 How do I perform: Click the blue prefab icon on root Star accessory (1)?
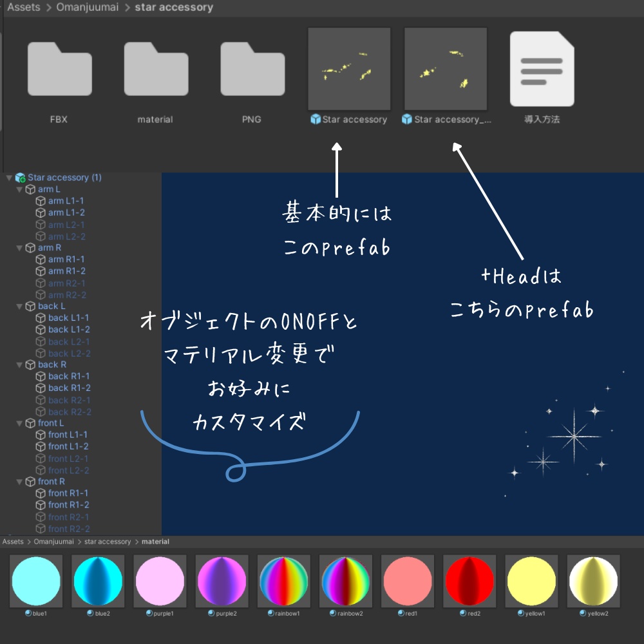pyautogui.click(x=20, y=177)
